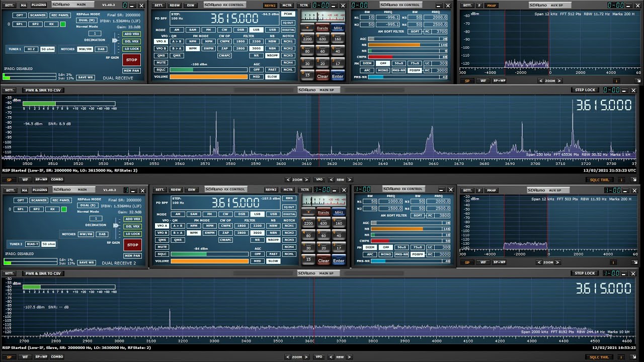The height and width of the screenshot is (362, 644).
Task: Click keypad Enter key beside the -107.5 dBm display
Action: [339, 260]
